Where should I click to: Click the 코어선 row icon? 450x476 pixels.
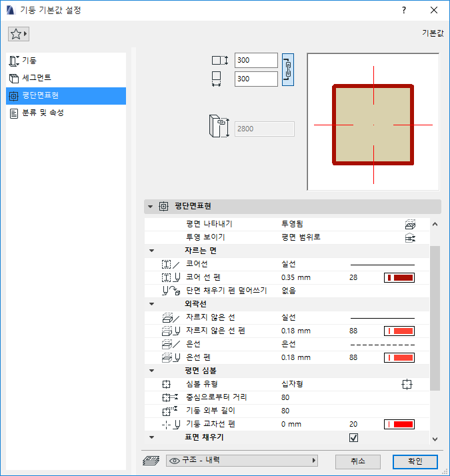pyautogui.click(x=171, y=264)
